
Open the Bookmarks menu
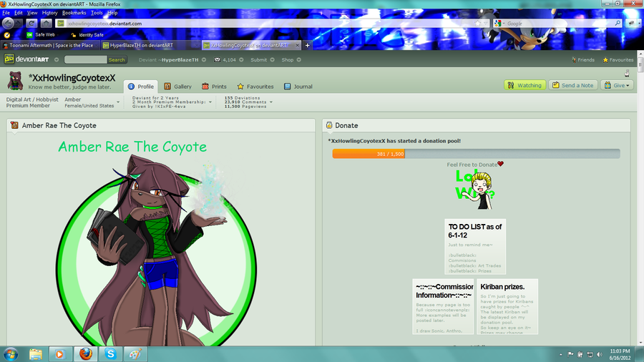74,13
